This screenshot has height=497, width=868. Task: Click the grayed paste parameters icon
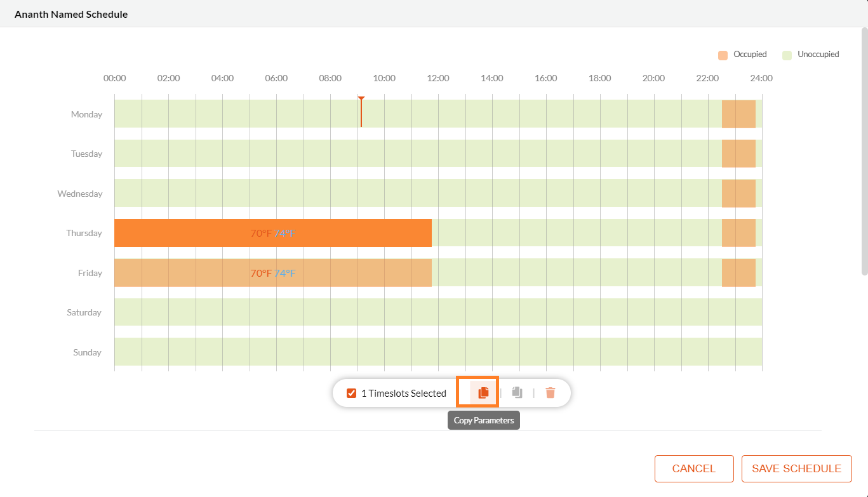[x=517, y=392]
